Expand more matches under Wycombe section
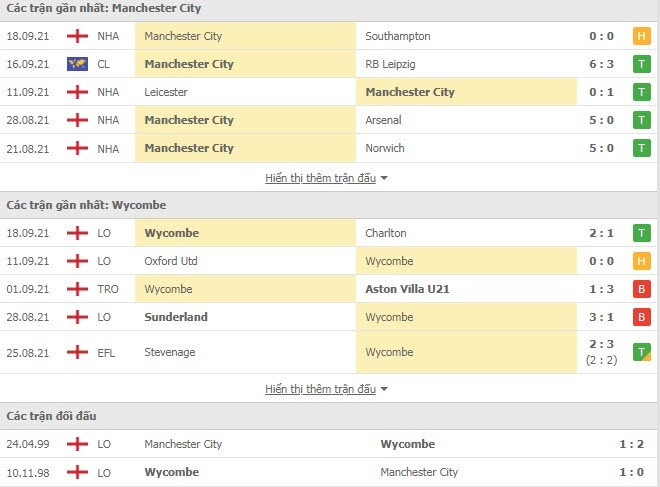The width and height of the screenshot is (660, 487). [320, 389]
